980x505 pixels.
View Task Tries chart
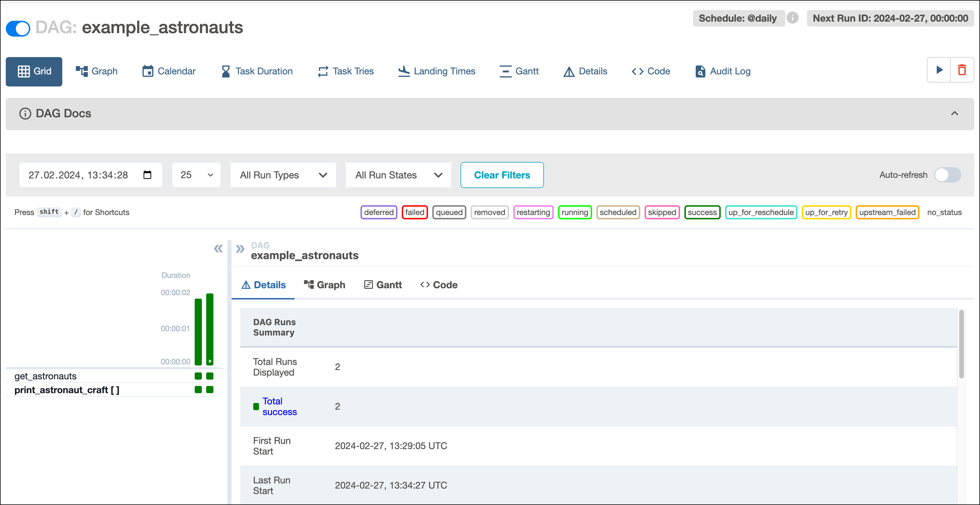[x=345, y=71]
